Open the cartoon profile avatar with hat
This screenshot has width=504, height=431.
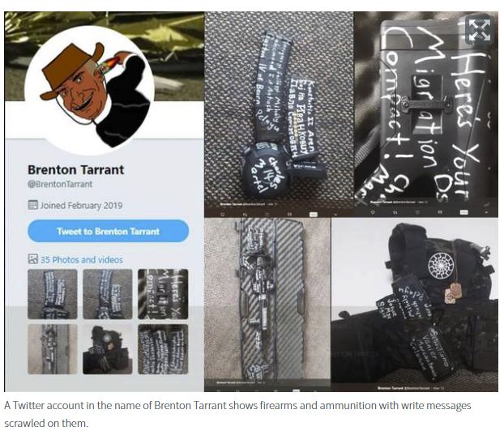click(x=90, y=90)
